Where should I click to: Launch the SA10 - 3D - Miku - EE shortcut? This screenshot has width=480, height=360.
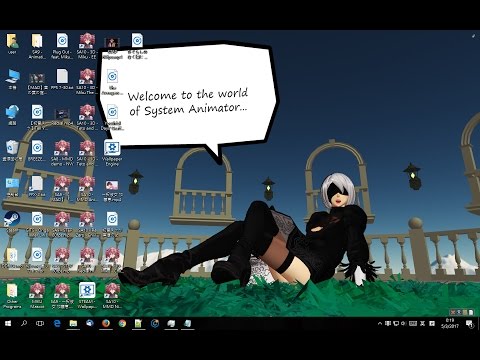(87, 46)
